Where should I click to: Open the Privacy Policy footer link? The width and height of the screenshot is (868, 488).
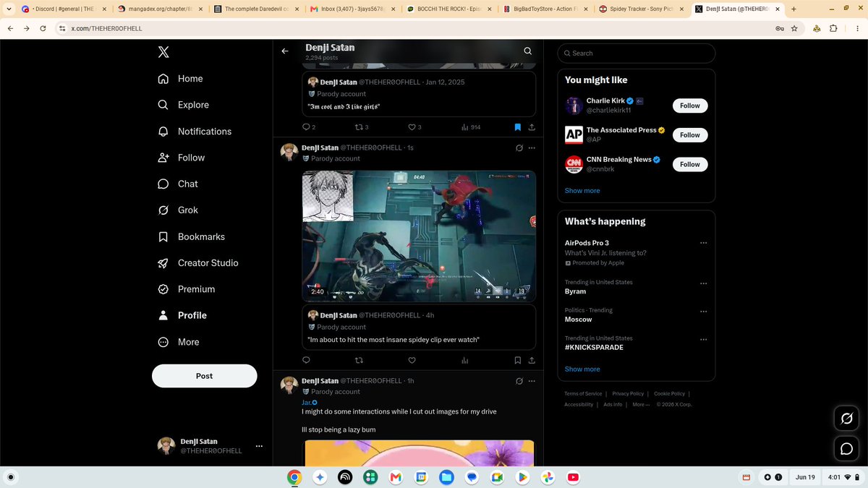pyautogui.click(x=628, y=394)
